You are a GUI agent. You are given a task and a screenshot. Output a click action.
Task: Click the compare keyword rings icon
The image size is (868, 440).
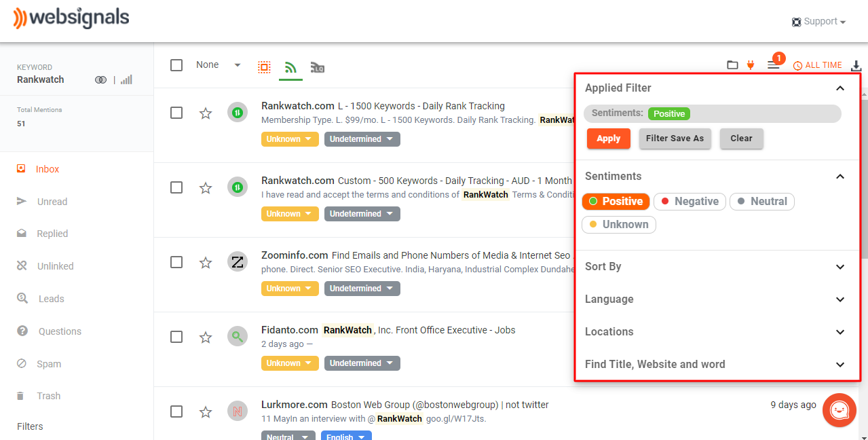click(101, 80)
